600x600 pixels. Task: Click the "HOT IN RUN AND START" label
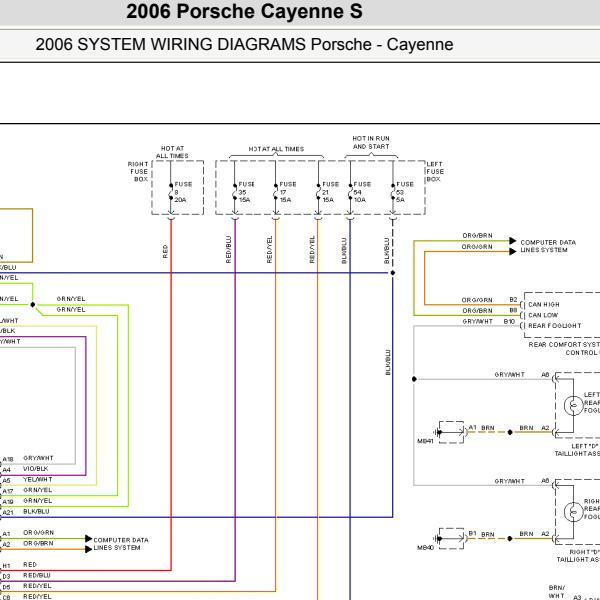pyautogui.click(x=371, y=142)
